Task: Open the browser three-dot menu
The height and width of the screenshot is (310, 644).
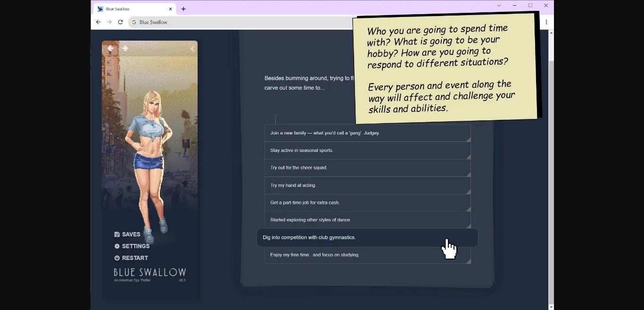Action: (546, 22)
